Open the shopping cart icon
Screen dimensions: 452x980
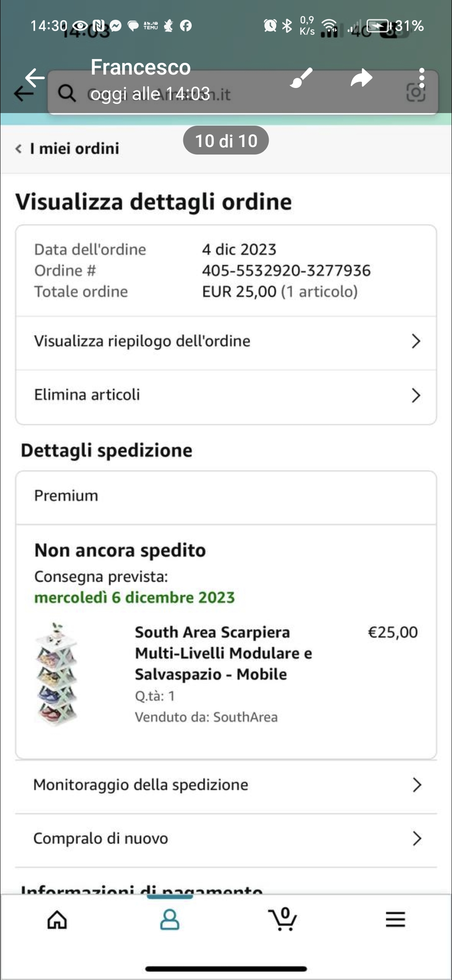click(x=282, y=920)
